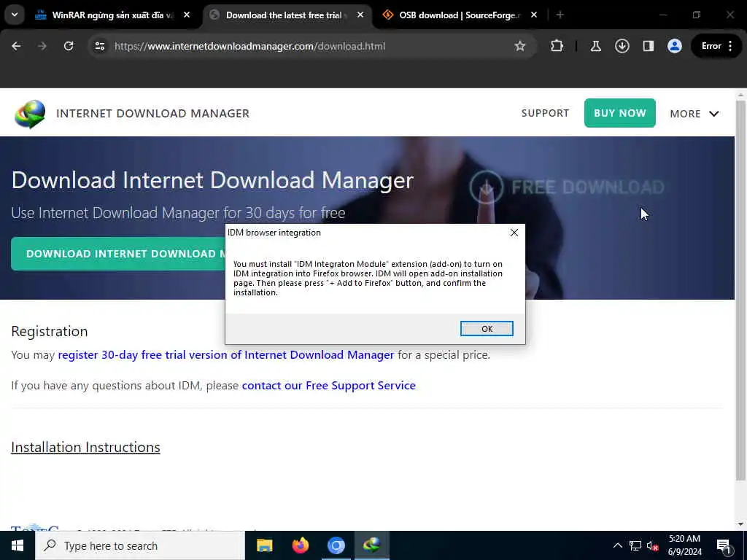Image resolution: width=747 pixels, height=560 pixels.
Task: Expand the MORE menu
Action: 694,114
